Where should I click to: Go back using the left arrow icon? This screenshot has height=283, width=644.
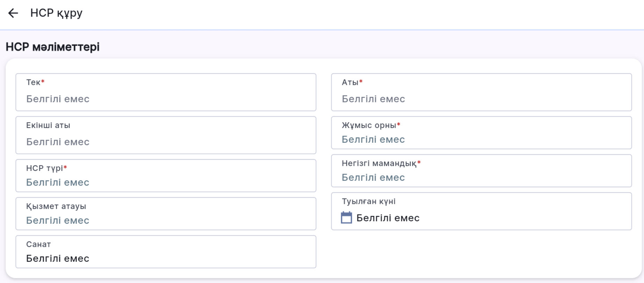coord(13,13)
